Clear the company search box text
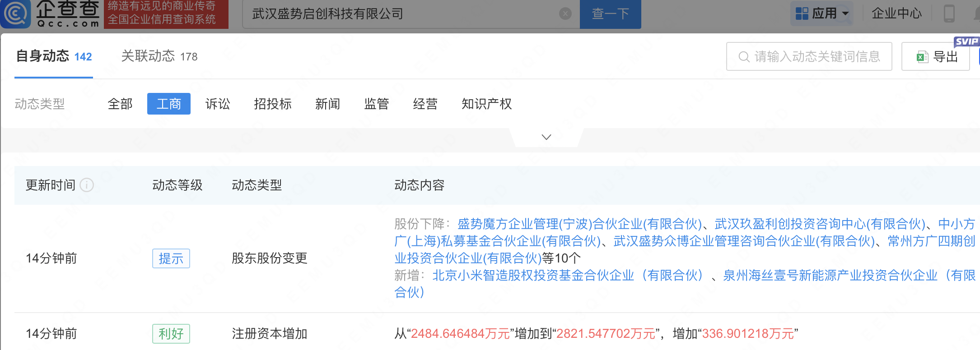 point(565,14)
